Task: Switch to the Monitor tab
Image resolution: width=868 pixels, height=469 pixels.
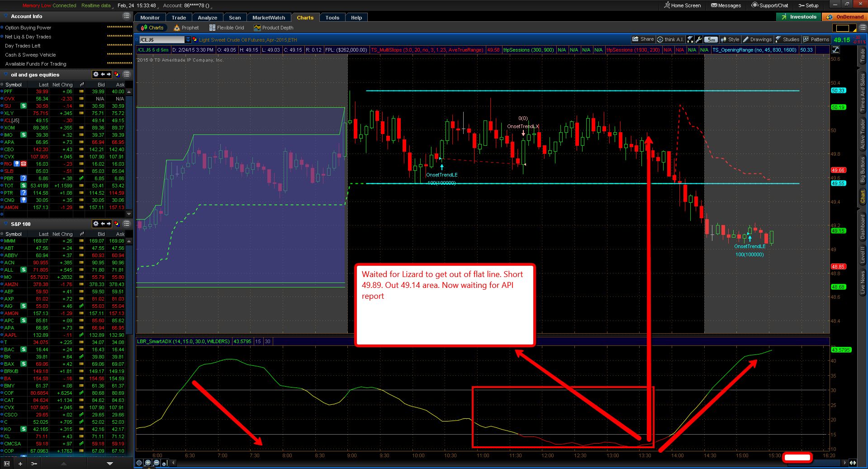Action: pos(150,18)
